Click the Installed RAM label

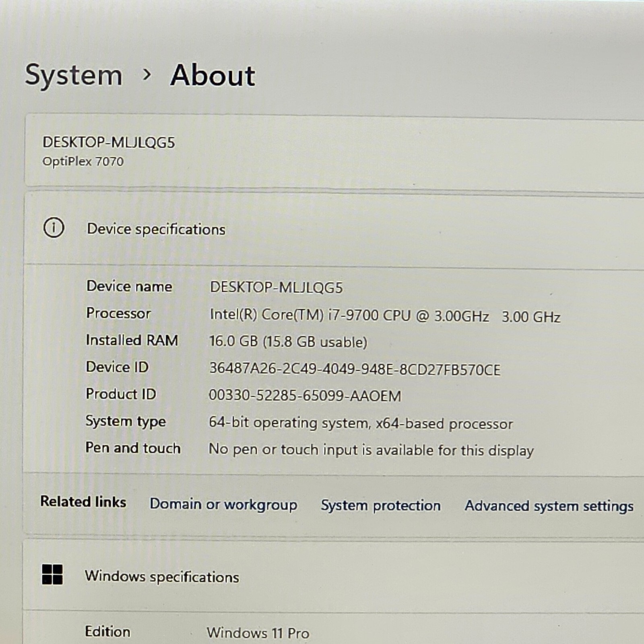pos(132,340)
